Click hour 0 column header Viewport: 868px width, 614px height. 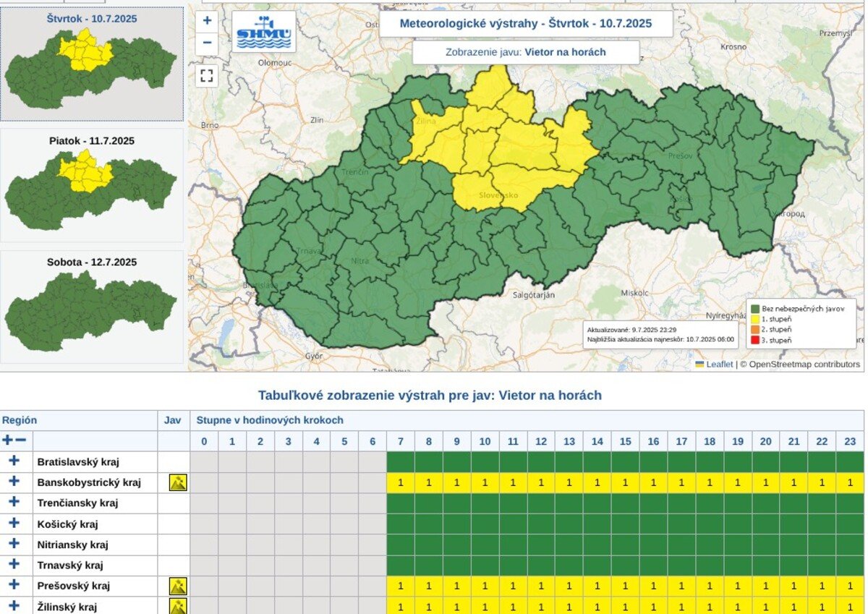(x=204, y=441)
